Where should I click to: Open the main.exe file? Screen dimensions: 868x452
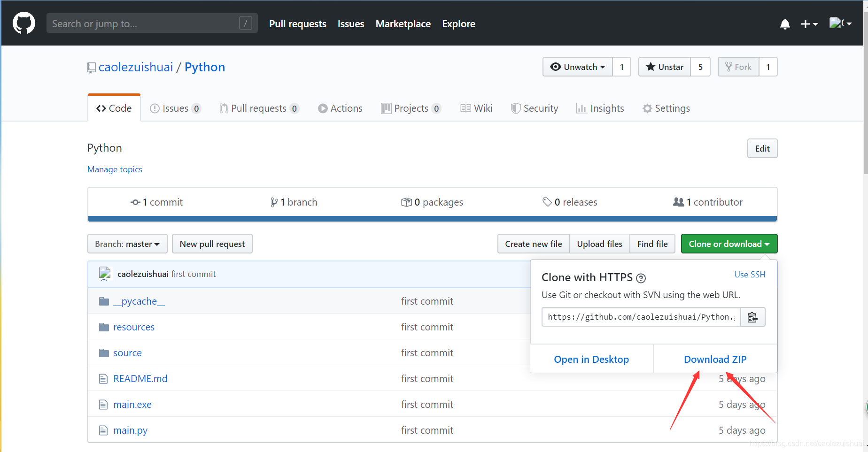(x=132, y=405)
